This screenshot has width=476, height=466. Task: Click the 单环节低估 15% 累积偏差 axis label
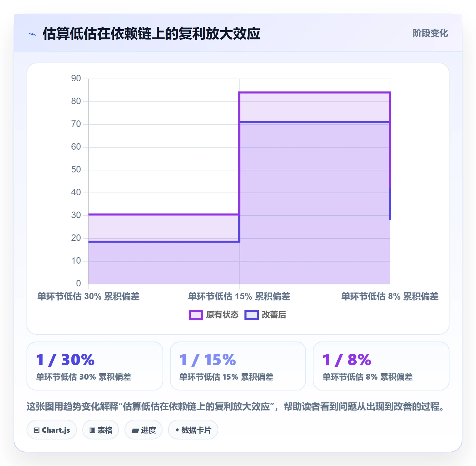[x=239, y=297]
